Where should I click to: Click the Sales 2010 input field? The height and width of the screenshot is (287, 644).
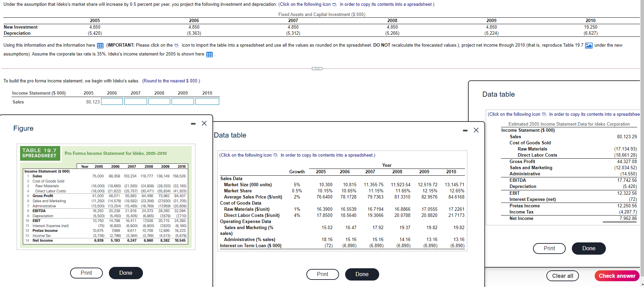click(207, 101)
